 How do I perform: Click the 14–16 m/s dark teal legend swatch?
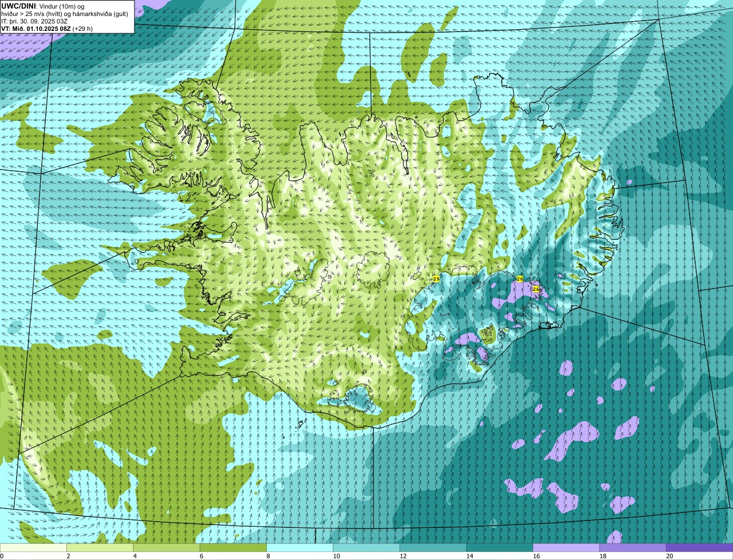500,547
